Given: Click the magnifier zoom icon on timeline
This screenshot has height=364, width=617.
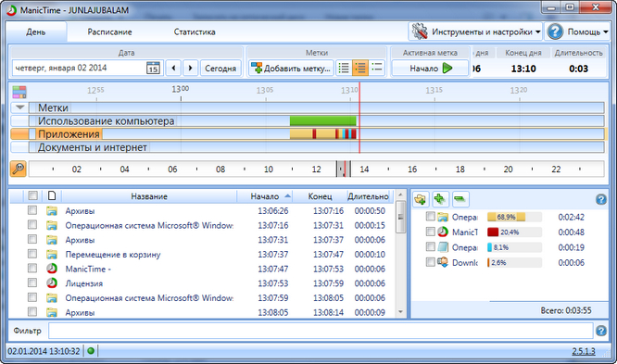Looking at the screenshot, I should point(19,169).
